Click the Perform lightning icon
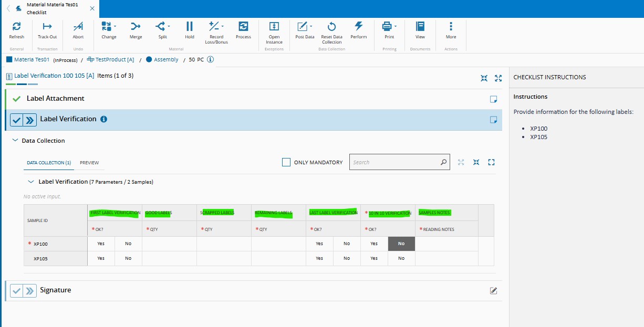The width and height of the screenshot is (644, 327). pos(358,27)
